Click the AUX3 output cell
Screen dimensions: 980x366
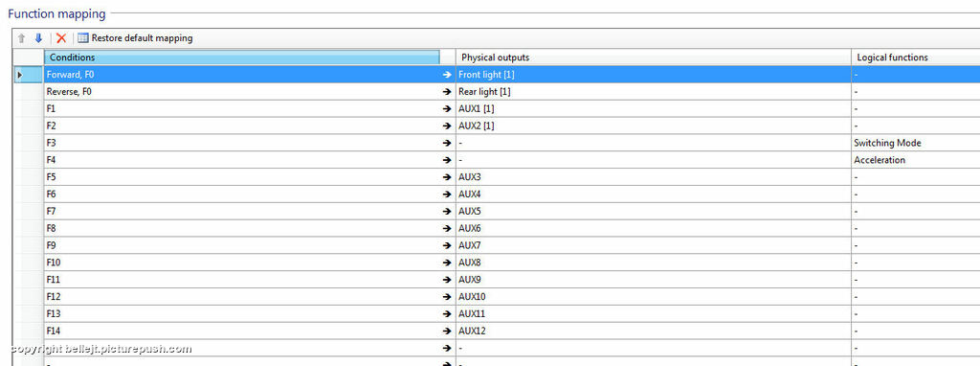coord(654,176)
